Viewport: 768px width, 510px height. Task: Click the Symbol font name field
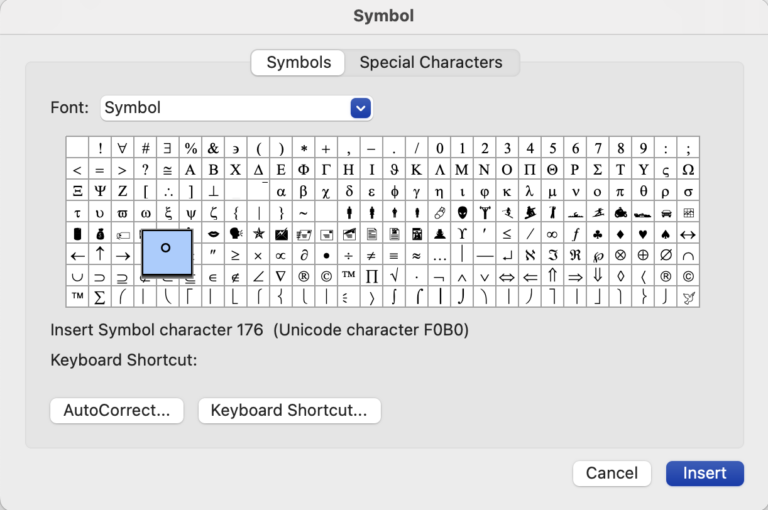(x=226, y=108)
